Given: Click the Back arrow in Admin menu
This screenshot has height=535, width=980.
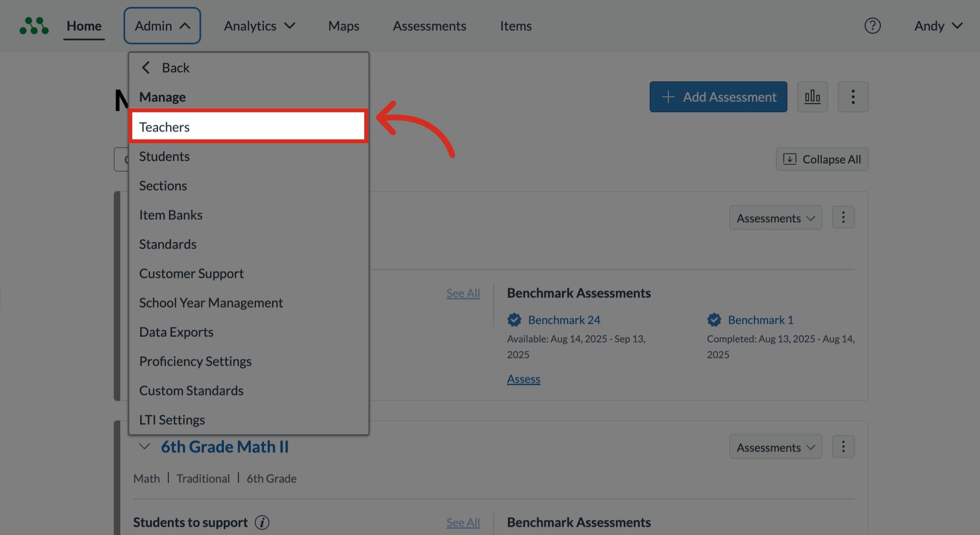Looking at the screenshot, I should 146,68.
